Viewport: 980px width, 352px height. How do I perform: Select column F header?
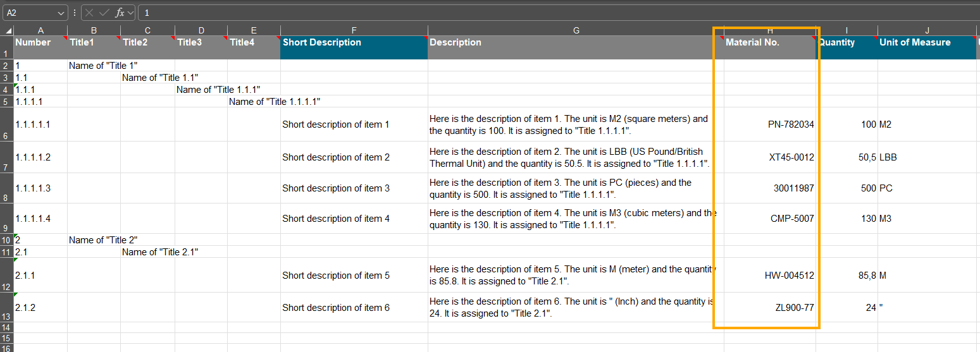tap(354, 30)
